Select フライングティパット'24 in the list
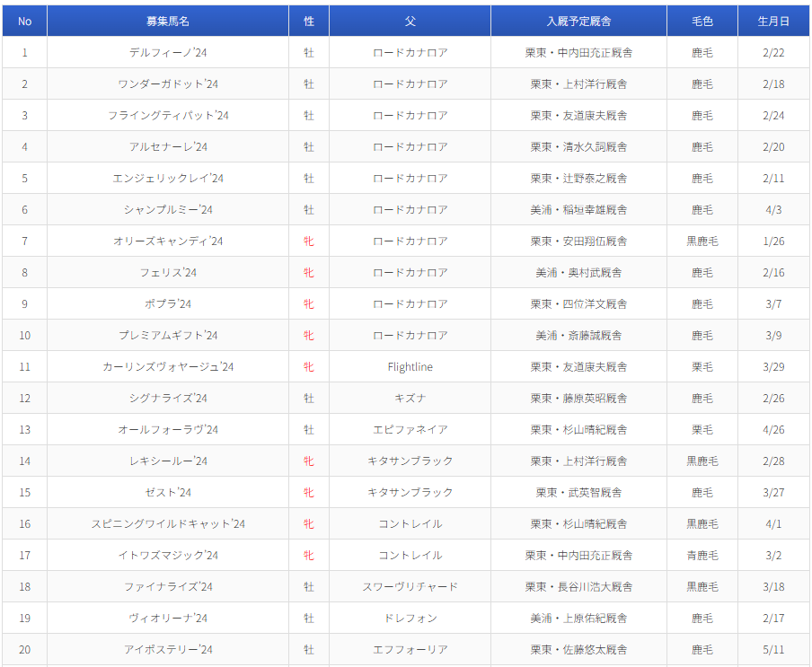Image resolution: width=812 pixels, height=667 pixels. click(168, 116)
